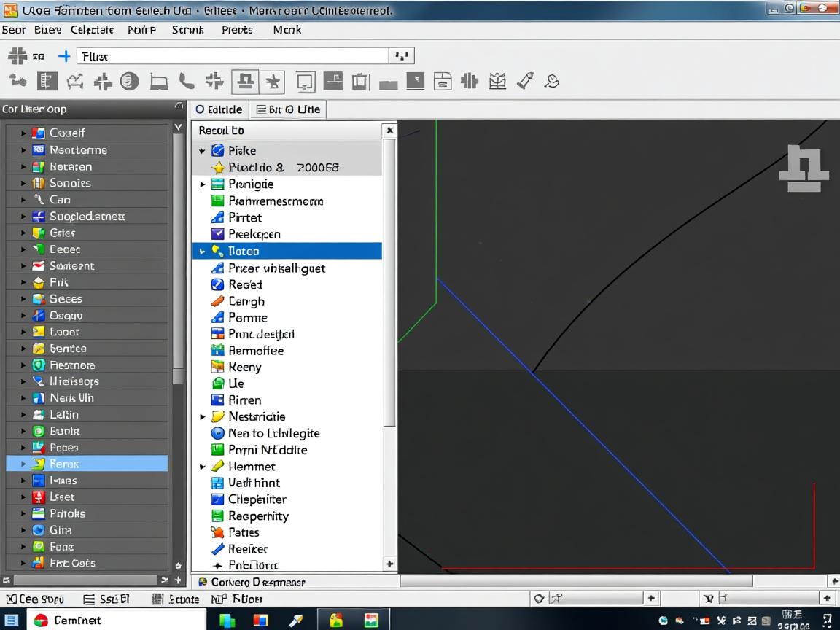Expand the Prenigde tree node
The image size is (840, 630).
203,184
